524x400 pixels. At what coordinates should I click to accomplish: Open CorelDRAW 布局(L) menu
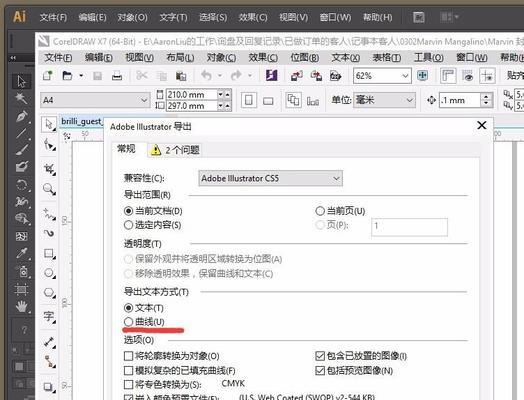pyautogui.click(x=180, y=58)
